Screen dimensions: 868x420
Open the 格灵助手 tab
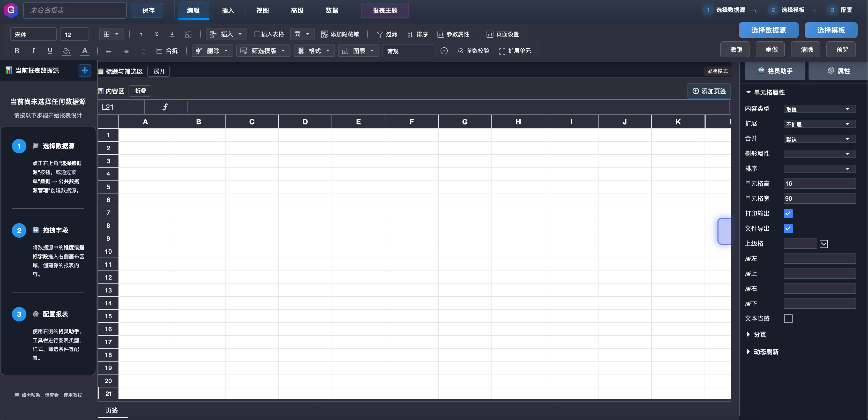[775, 71]
